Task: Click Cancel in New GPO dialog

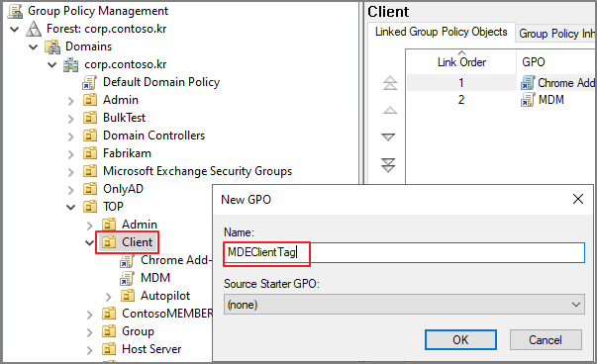Action: [546, 339]
